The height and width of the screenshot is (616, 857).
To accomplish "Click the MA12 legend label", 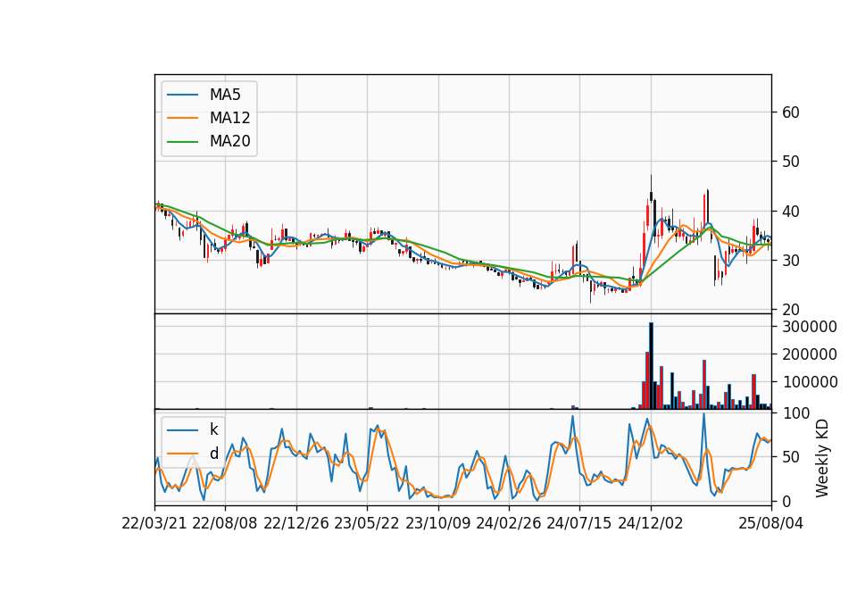I will (x=229, y=118).
